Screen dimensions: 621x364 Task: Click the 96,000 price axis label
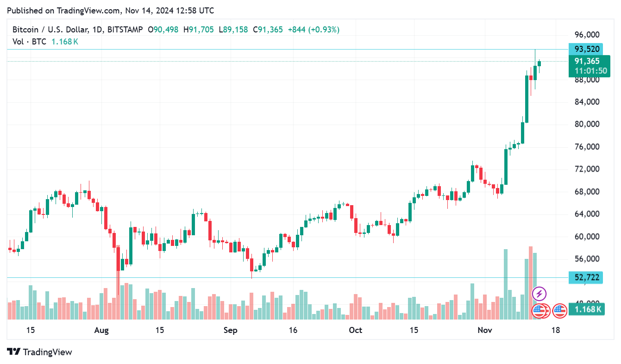[x=587, y=35]
